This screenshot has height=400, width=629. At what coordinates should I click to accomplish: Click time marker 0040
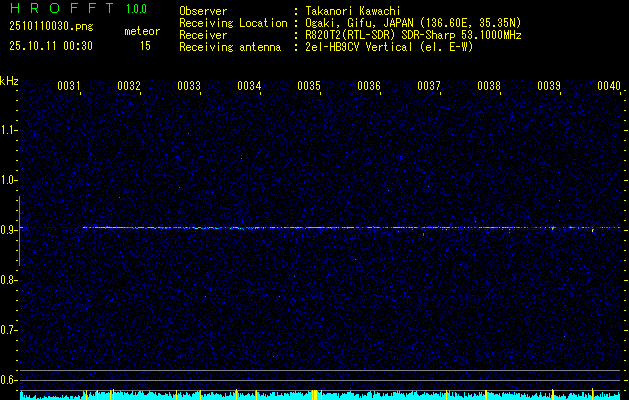pos(609,86)
